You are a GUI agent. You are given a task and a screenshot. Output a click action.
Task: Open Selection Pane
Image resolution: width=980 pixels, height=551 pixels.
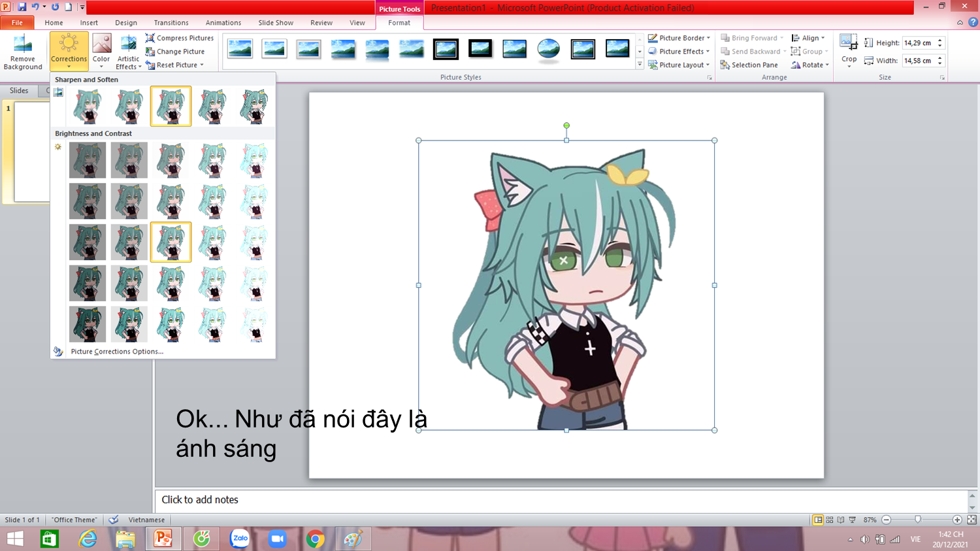[x=749, y=65]
